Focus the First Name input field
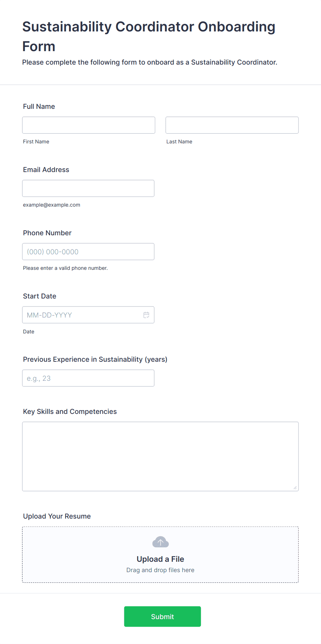Screen dimensions: 321x644 [x=89, y=125]
